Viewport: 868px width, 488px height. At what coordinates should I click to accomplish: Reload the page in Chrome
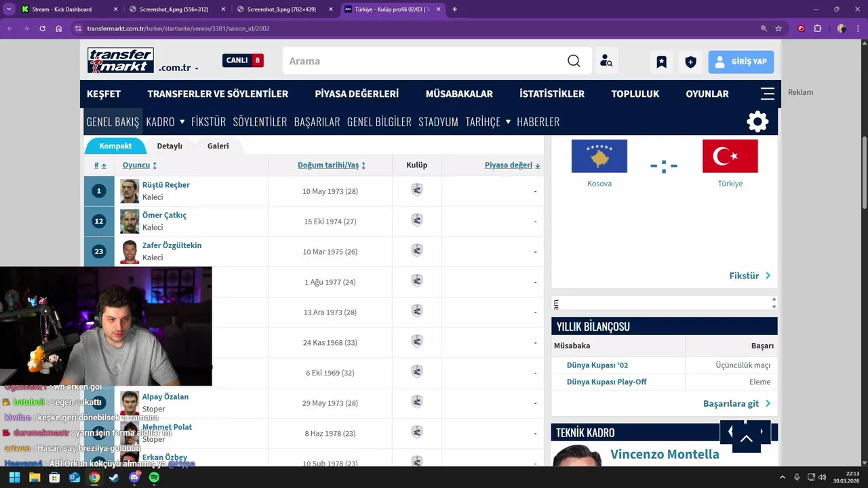coord(42,28)
